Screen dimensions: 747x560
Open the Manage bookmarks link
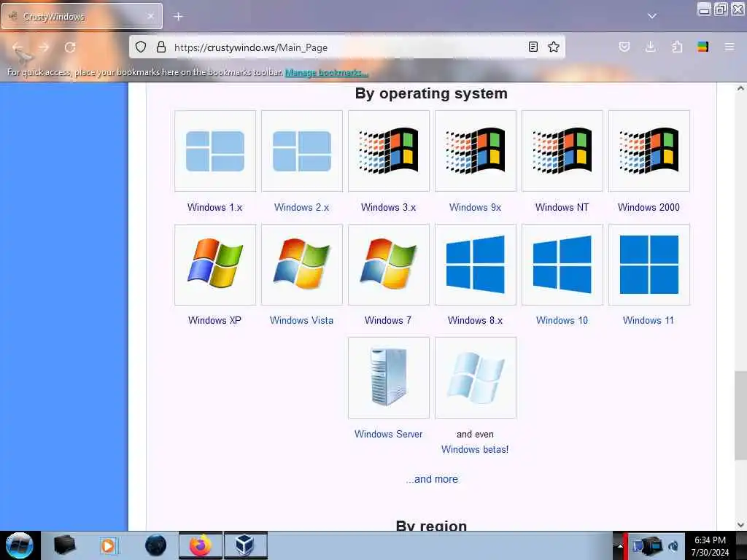click(x=326, y=72)
